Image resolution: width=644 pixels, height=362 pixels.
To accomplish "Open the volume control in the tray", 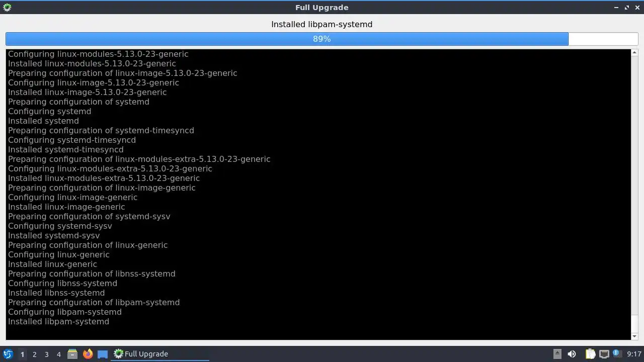I will [572, 354].
